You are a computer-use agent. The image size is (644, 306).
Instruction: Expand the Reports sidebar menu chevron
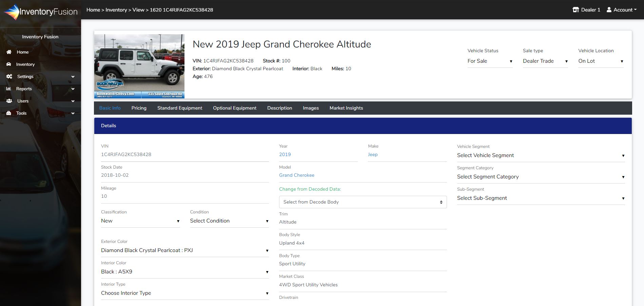click(73, 89)
